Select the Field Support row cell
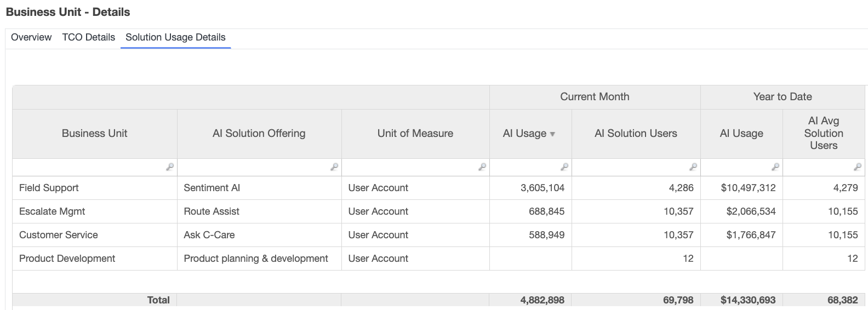The image size is (868, 310). (x=49, y=188)
